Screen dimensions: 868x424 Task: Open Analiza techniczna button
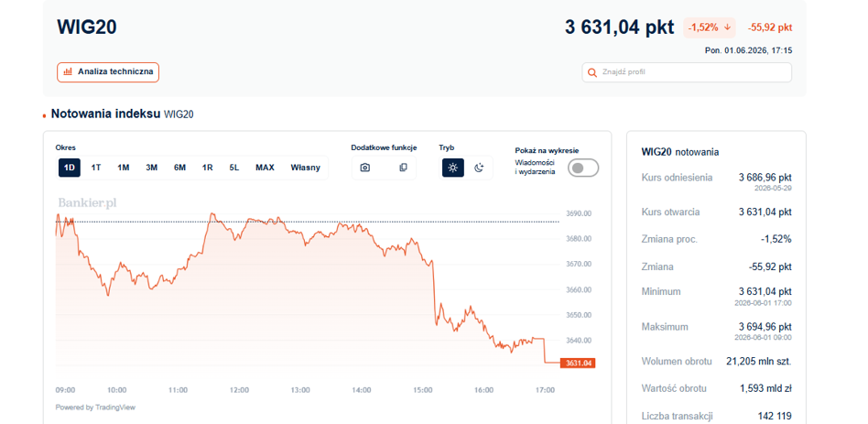pyautogui.click(x=108, y=72)
